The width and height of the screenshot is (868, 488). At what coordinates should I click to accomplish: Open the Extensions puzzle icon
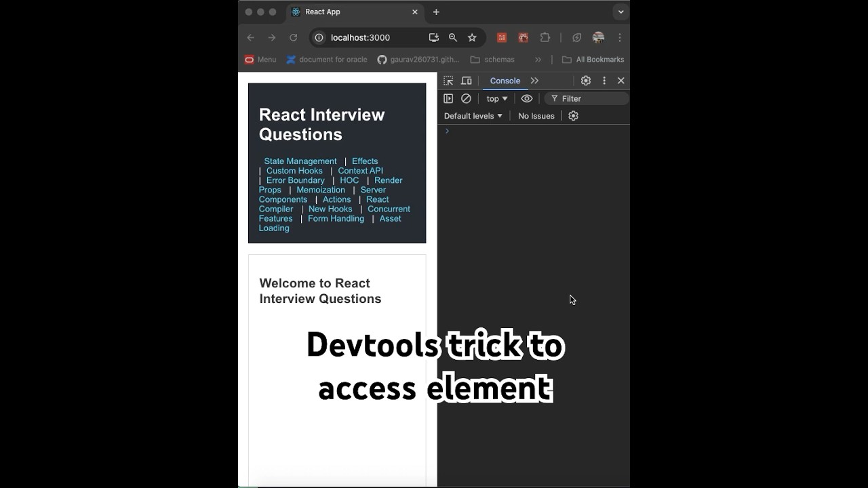click(545, 38)
